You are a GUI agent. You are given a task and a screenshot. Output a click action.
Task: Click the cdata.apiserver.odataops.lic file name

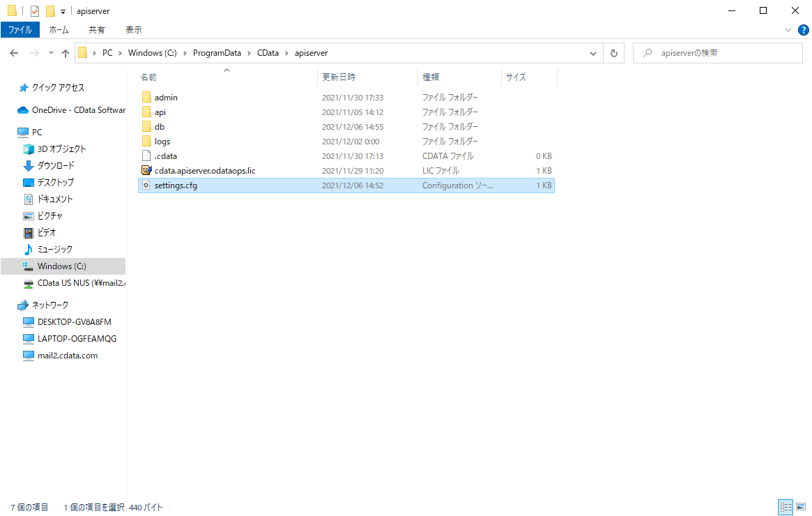tap(204, 170)
